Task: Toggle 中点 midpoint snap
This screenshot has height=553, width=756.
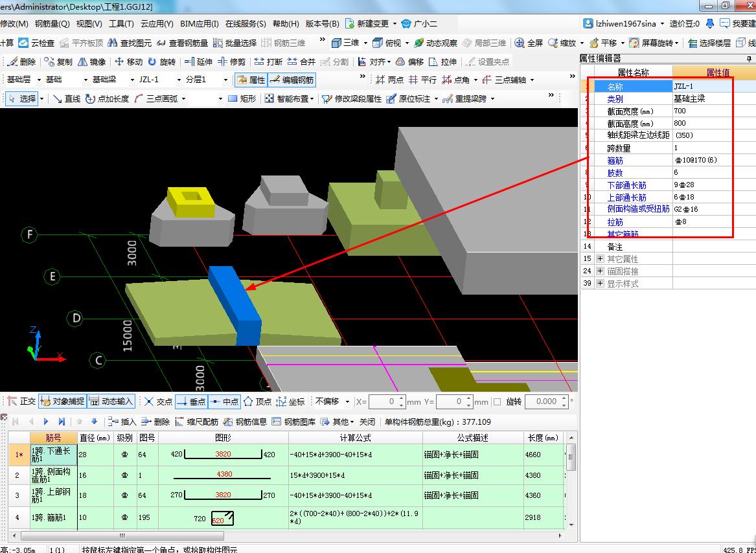Action: [224, 401]
